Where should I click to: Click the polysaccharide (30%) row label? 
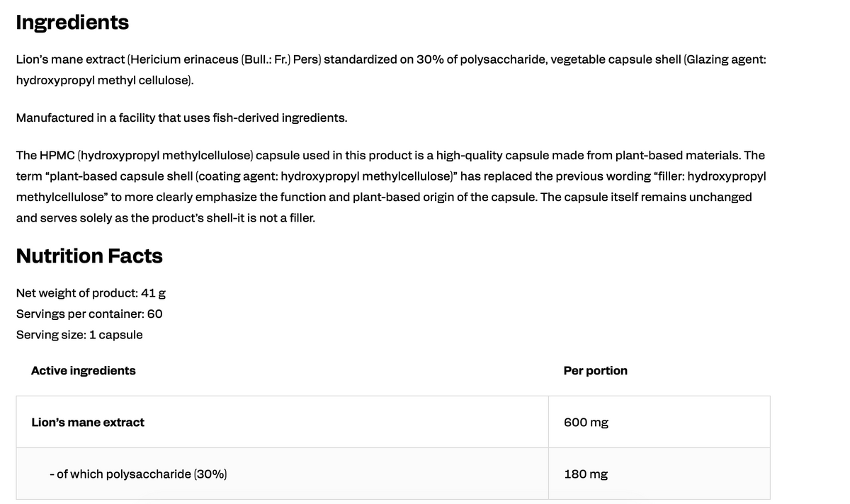pos(138,474)
